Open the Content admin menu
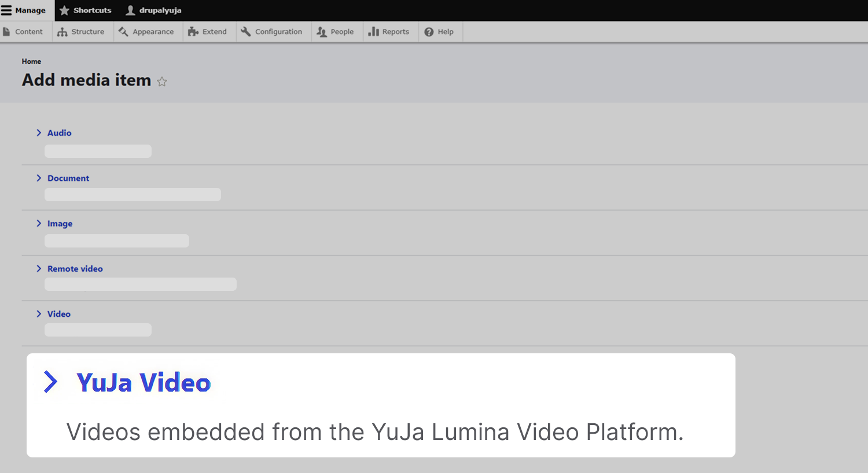 [x=23, y=32]
